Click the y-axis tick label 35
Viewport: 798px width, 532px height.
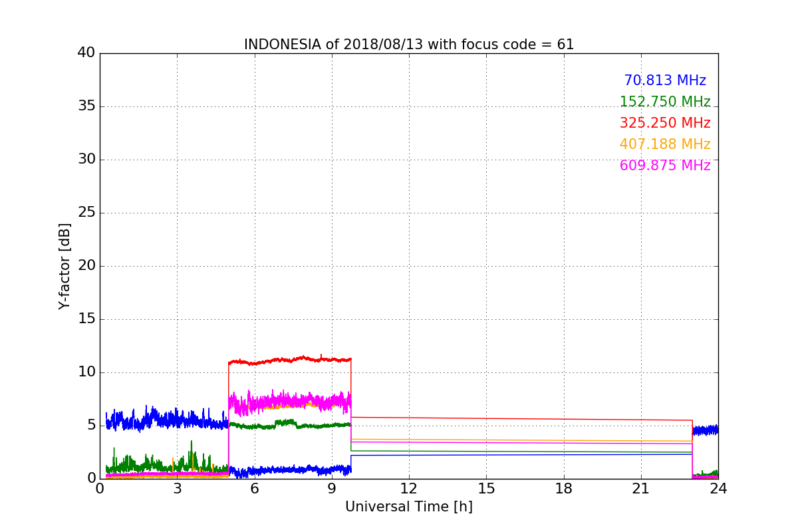pos(86,106)
